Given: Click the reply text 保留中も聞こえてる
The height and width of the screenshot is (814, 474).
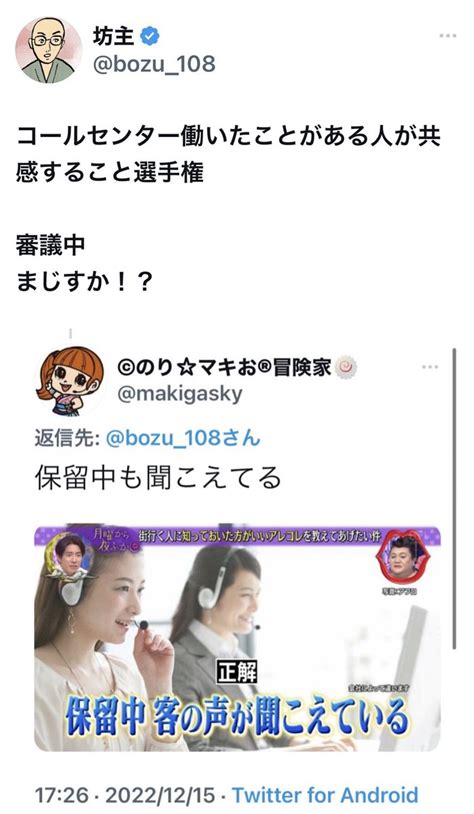Looking at the screenshot, I should [x=158, y=478].
